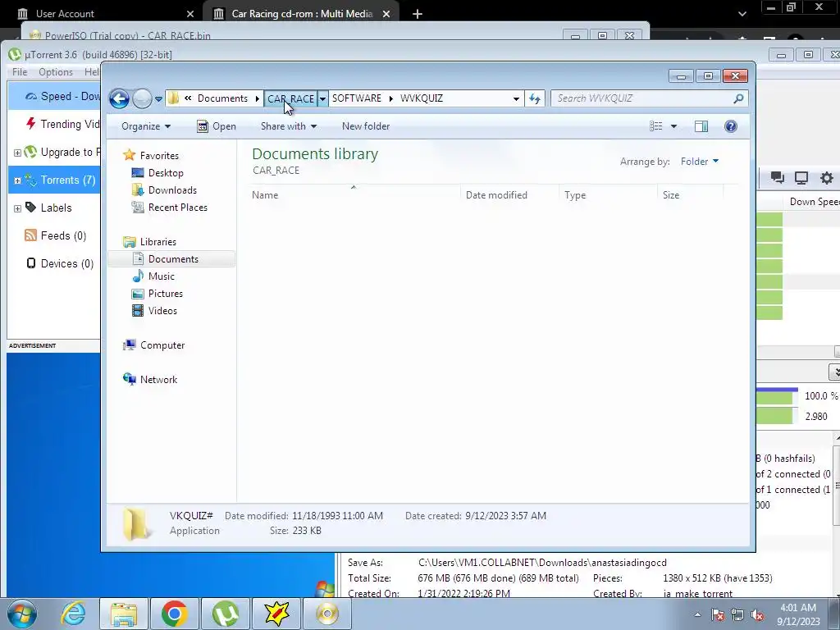Viewport: 840px width, 630px height.
Task: Open the Windows Start menu
Action: click(x=22, y=614)
